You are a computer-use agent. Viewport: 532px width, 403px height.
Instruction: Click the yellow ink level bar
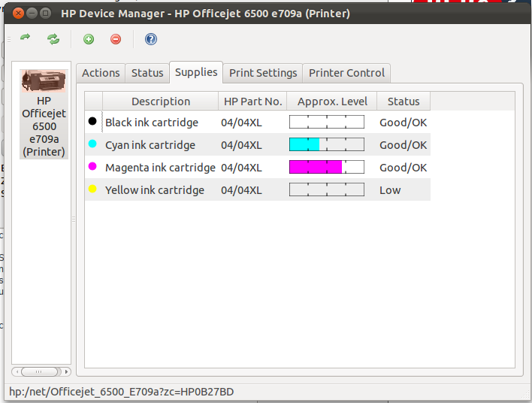(327, 189)
